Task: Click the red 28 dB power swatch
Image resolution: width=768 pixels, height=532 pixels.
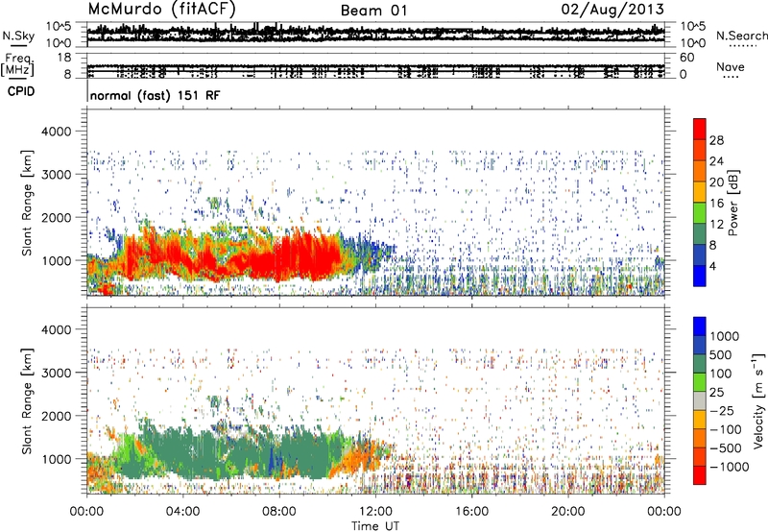Action: [x=700, y=129]
